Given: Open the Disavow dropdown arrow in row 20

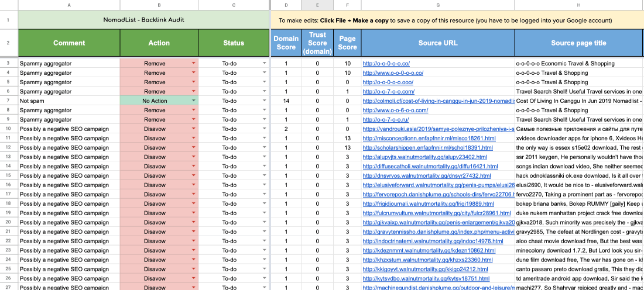Looking at the screenshot, I should pyautogui.click(x=194, y=222).
